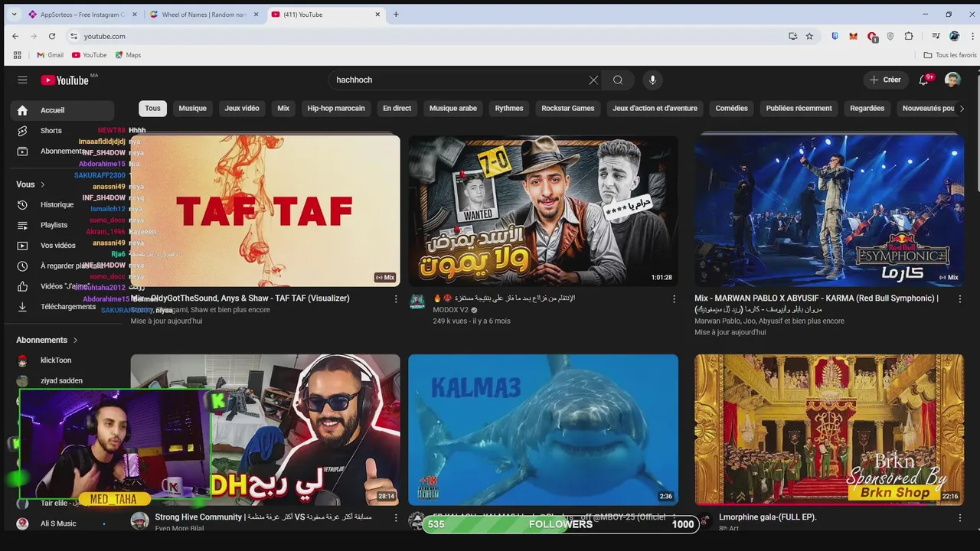Open the Lmorphine gala-(FULL EP) title
Viewport: 980px width, 551px height.
point(768,517)
